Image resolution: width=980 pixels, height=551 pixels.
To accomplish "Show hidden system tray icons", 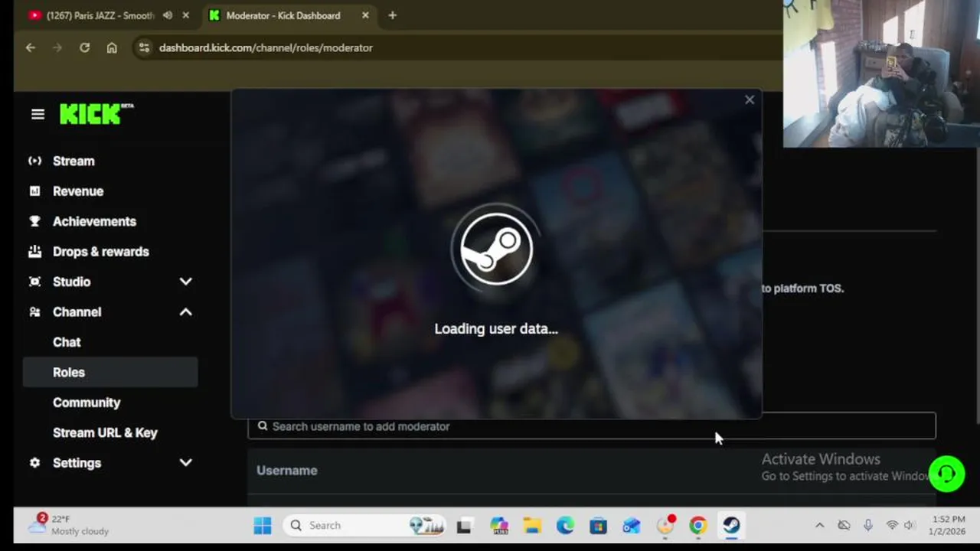I will coord(819,526).
